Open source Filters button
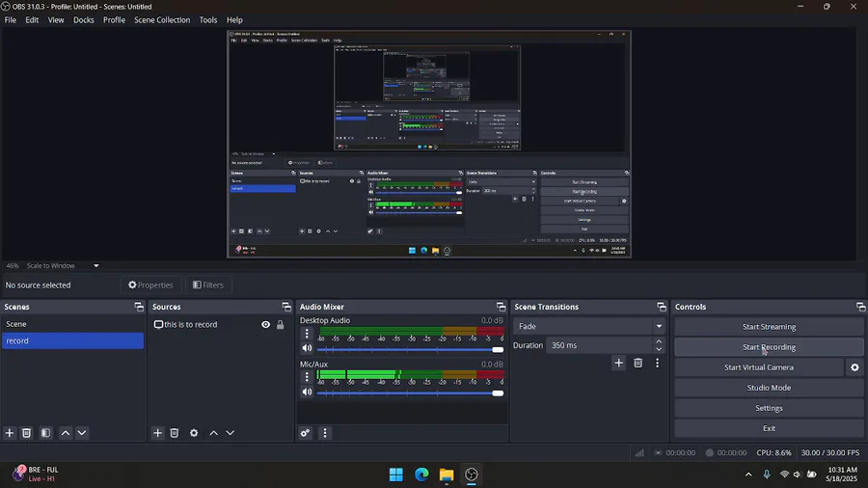 208,285
